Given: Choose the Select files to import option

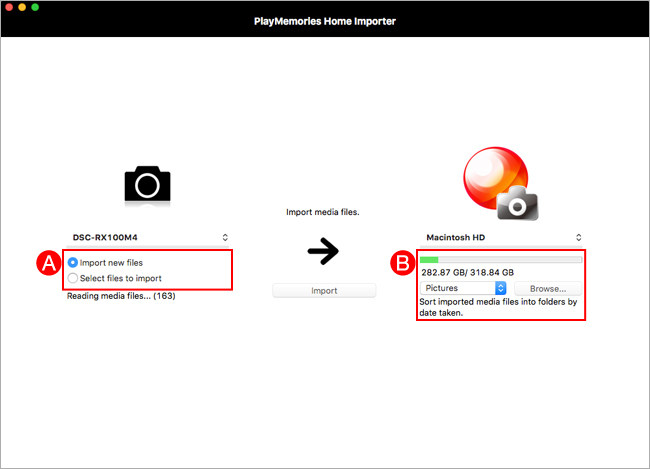Looking at the screenshot, I should tap(73, 278).
